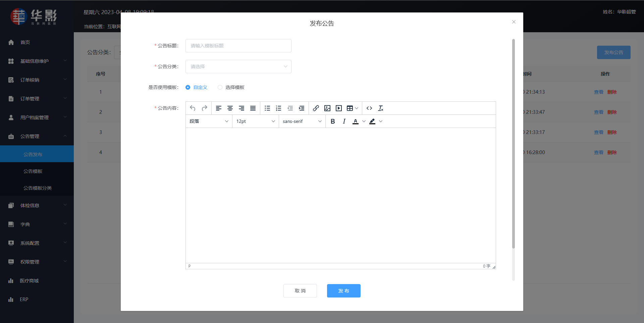Image resolution: width=644 pixels, height=323 pixels.
Task: Clear text formatting
Action: pos(381,108)
